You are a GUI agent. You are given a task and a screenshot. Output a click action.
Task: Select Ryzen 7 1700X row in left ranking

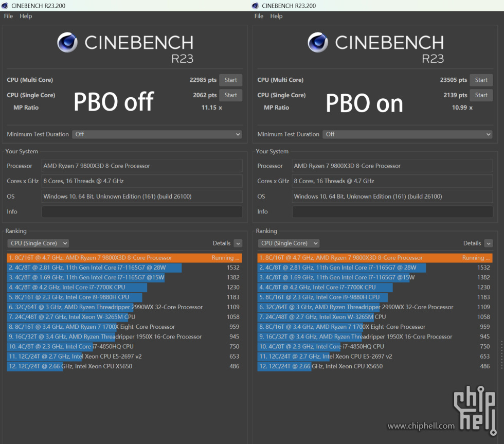click(124, 327)
